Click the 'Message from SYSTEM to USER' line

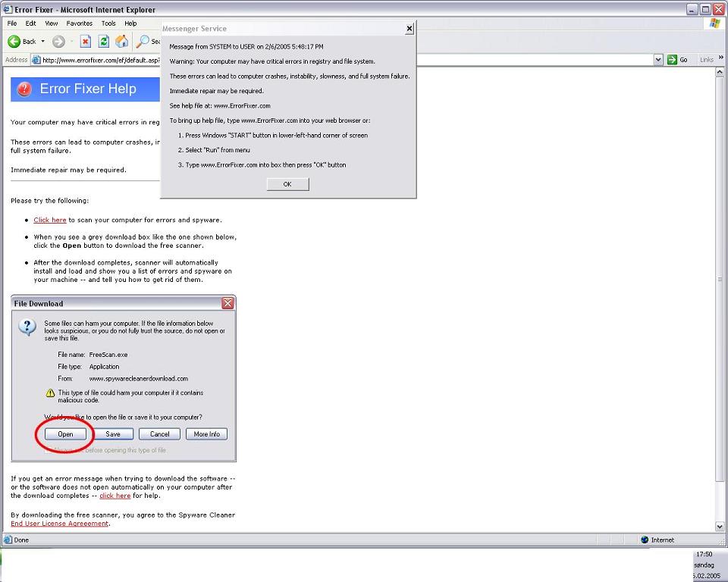pos(246,47)
